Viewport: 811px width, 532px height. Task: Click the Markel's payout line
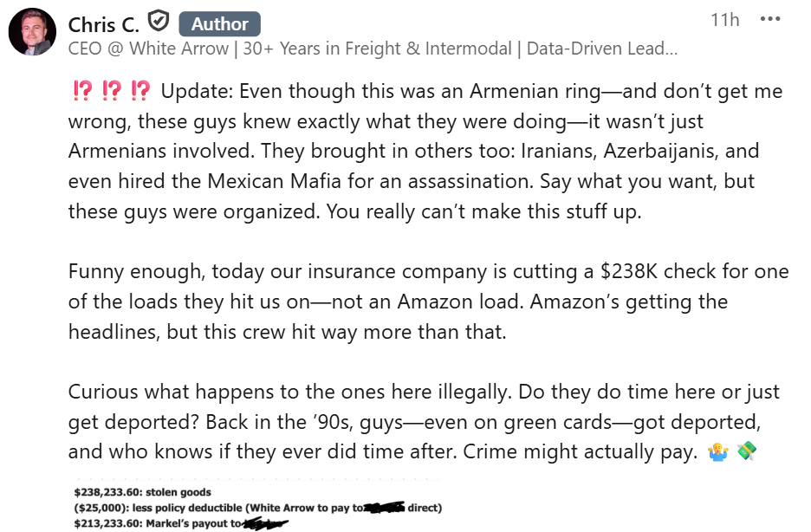[156, 523]
